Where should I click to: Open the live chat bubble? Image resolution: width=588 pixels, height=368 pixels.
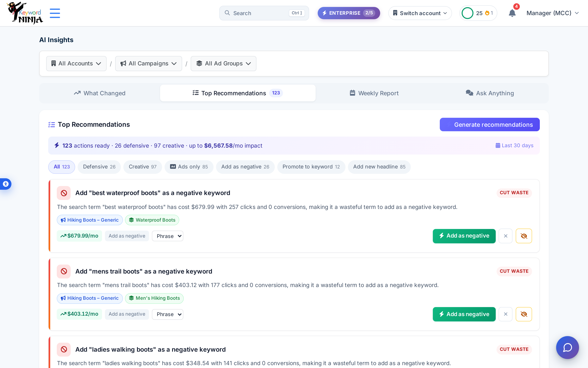coord(567,347)
